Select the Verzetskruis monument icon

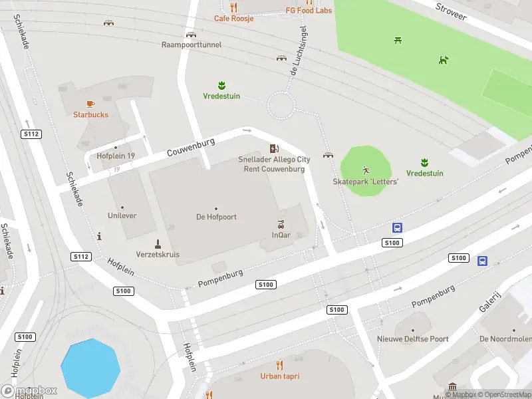(158, 244)
